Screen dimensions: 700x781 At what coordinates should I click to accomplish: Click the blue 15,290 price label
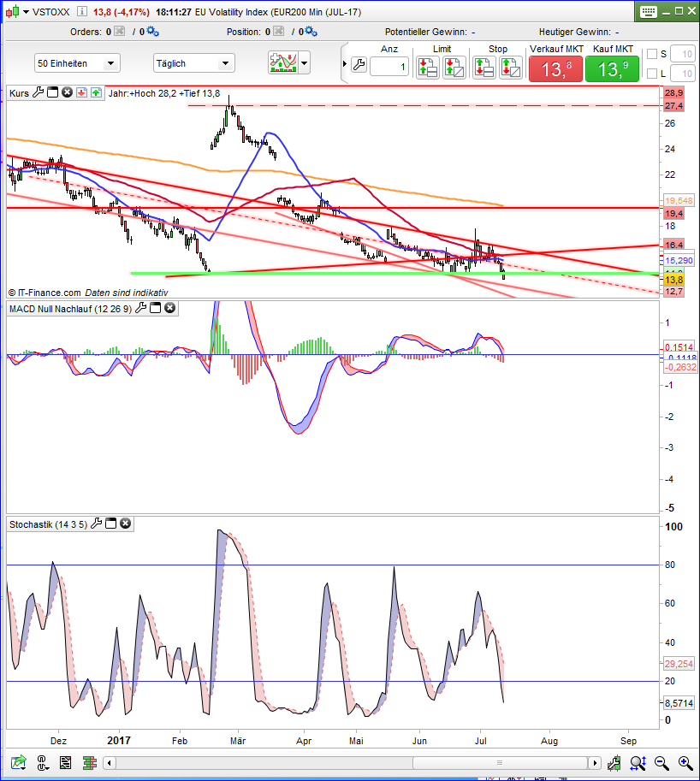coord(679,260)
